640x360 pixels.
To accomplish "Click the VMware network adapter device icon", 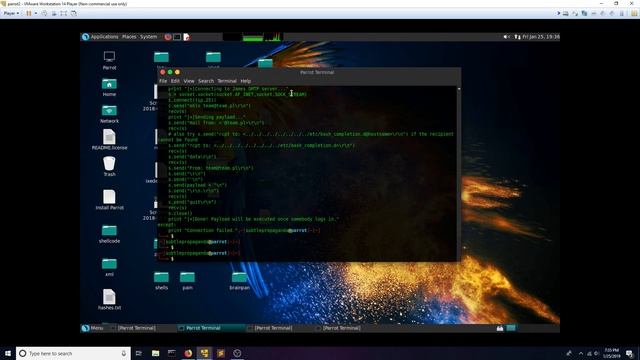I will point(584,13).
